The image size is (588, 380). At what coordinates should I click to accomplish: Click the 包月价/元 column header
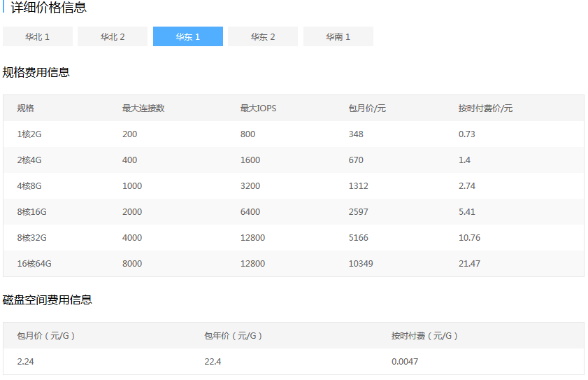point(367,108)
